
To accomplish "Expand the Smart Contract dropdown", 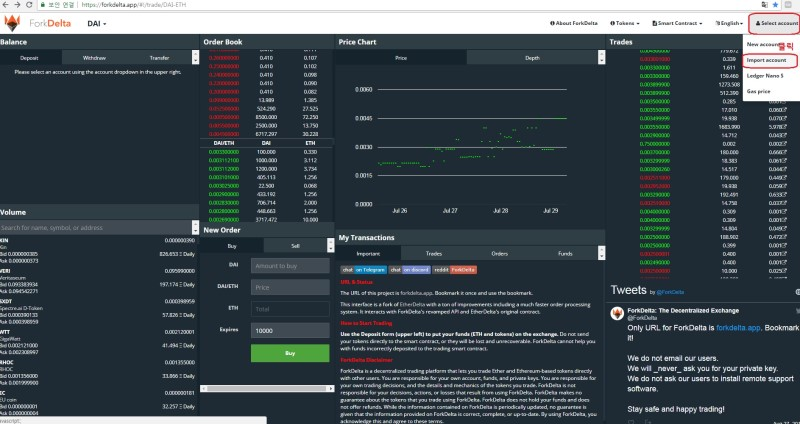I will click(x=677, y=23).
